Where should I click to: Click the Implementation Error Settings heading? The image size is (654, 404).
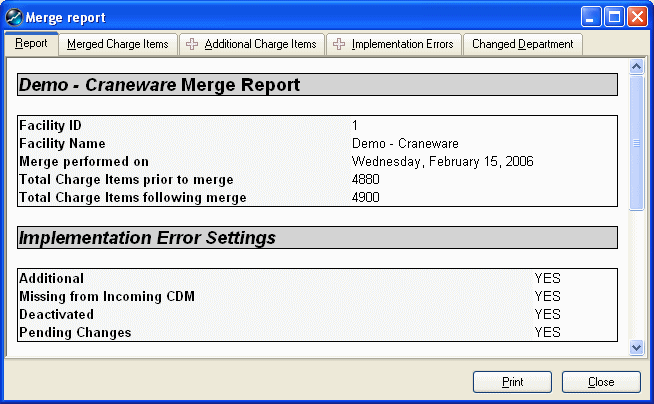point(147,238)
